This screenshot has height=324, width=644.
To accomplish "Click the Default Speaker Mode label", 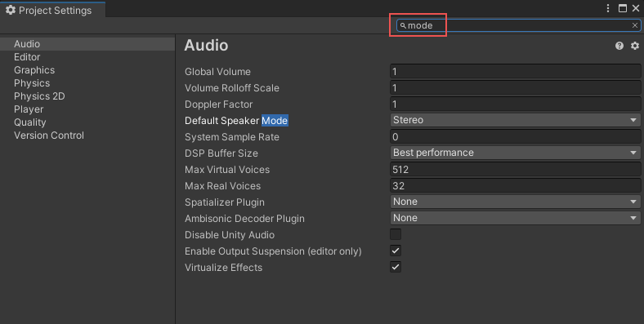I will tap(236, 121).
